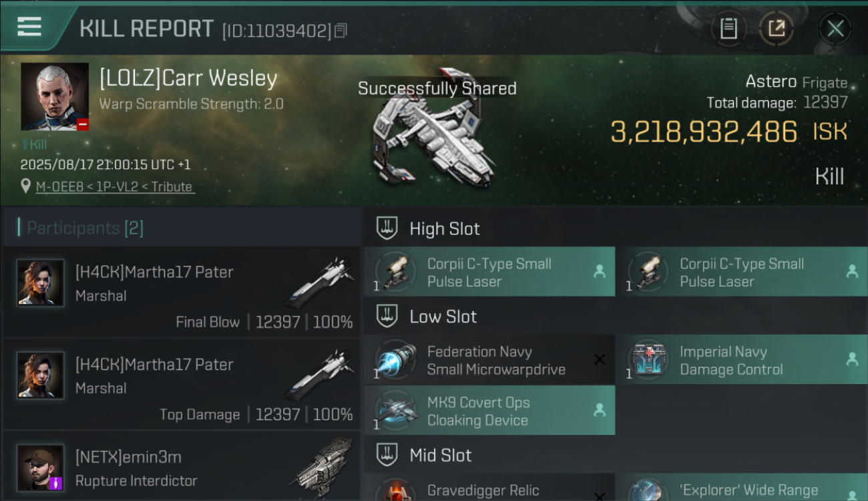Click Carr Wesley's character portrait

tap(55, 97)
